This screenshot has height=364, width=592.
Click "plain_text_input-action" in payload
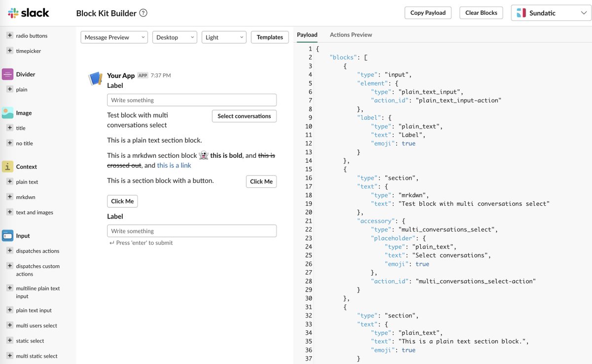click(x=459, y=100)
